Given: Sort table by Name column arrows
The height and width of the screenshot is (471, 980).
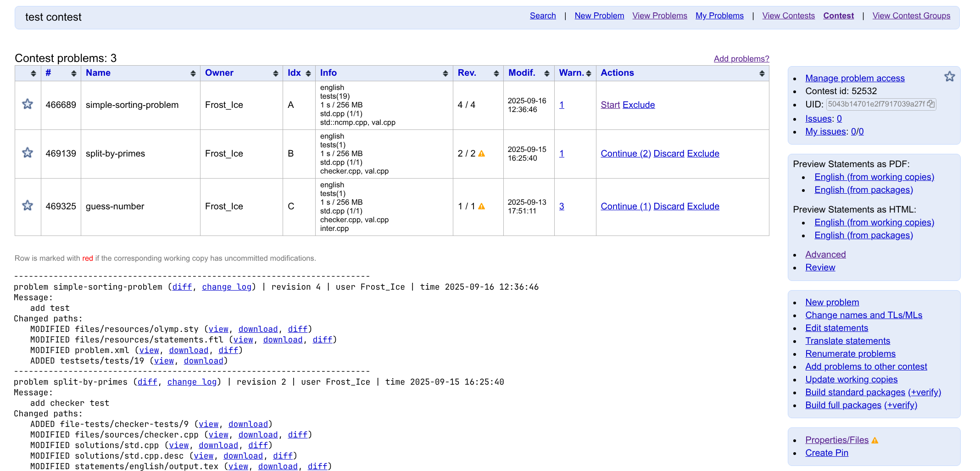Looking at the screenshot, I should point(193,73).
